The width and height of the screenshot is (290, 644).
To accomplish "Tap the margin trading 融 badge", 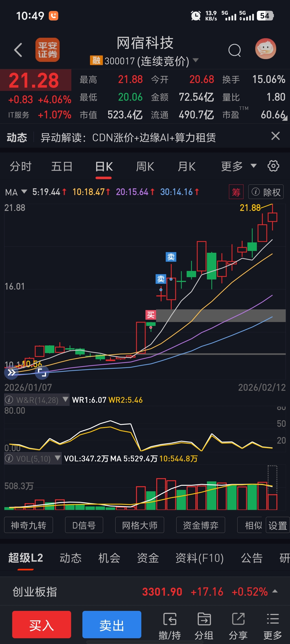I will point(96,60).
